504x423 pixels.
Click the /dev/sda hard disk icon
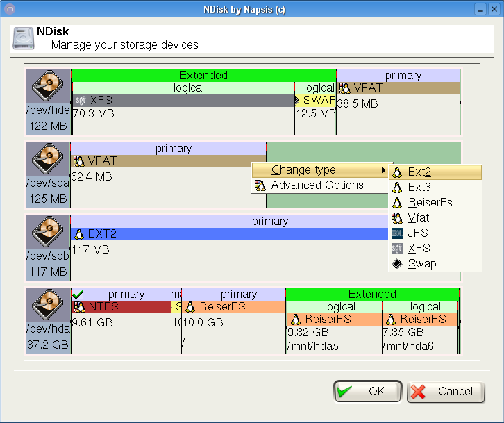pos(48,160)
